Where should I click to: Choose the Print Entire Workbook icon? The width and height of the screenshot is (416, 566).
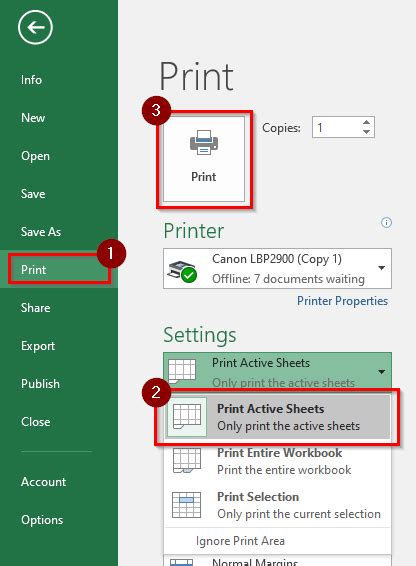(187, 461)
